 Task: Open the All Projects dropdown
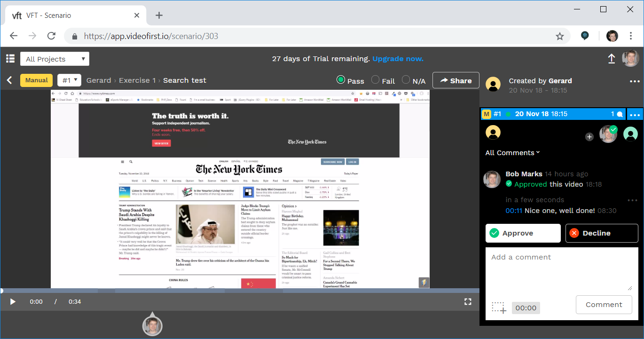click(x=55, y=59)
